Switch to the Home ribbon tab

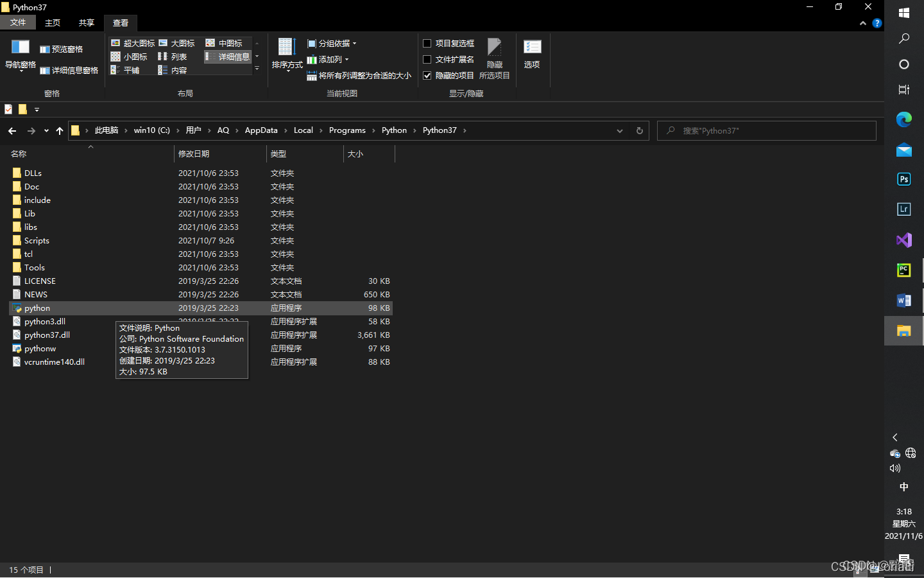pyautogui.click(x=53, y=22)
